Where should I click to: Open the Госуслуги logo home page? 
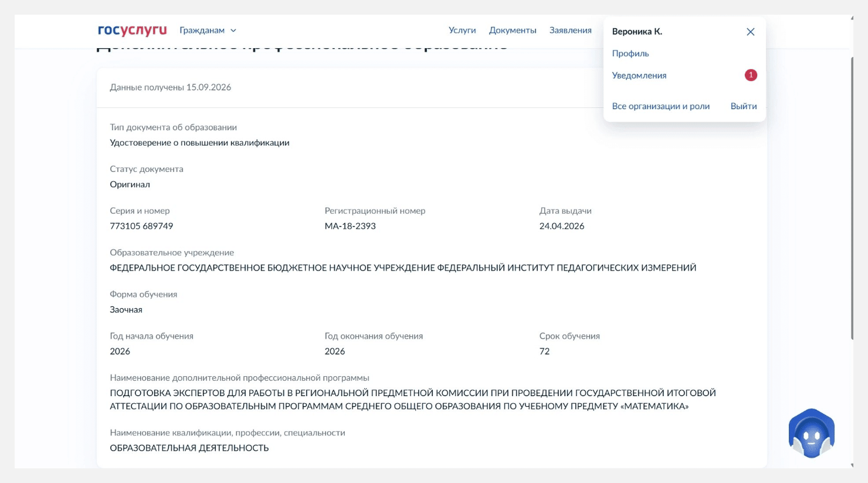pos(132,31)
